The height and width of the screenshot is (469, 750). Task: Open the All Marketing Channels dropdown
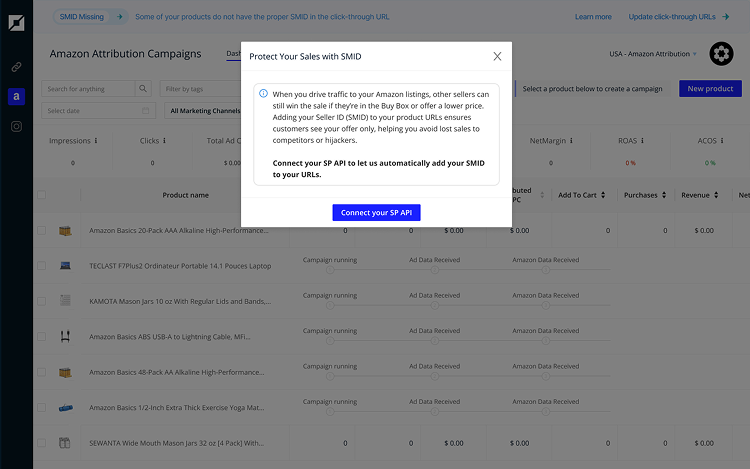[203, 111]
